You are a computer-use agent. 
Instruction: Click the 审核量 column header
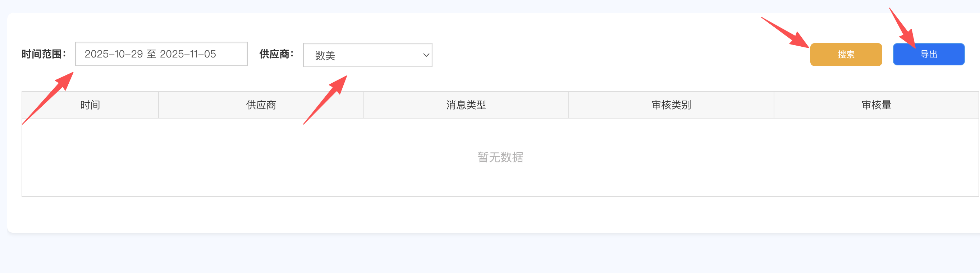[876, 105]
